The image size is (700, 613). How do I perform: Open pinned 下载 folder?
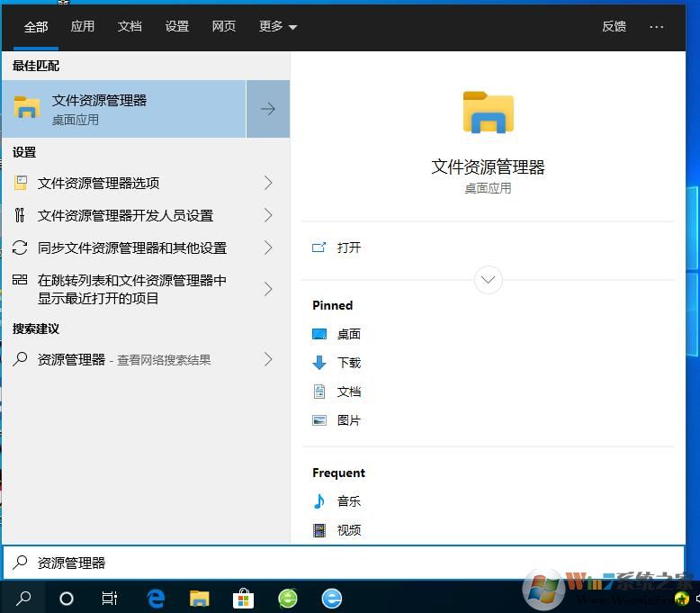tap(349, 363)
